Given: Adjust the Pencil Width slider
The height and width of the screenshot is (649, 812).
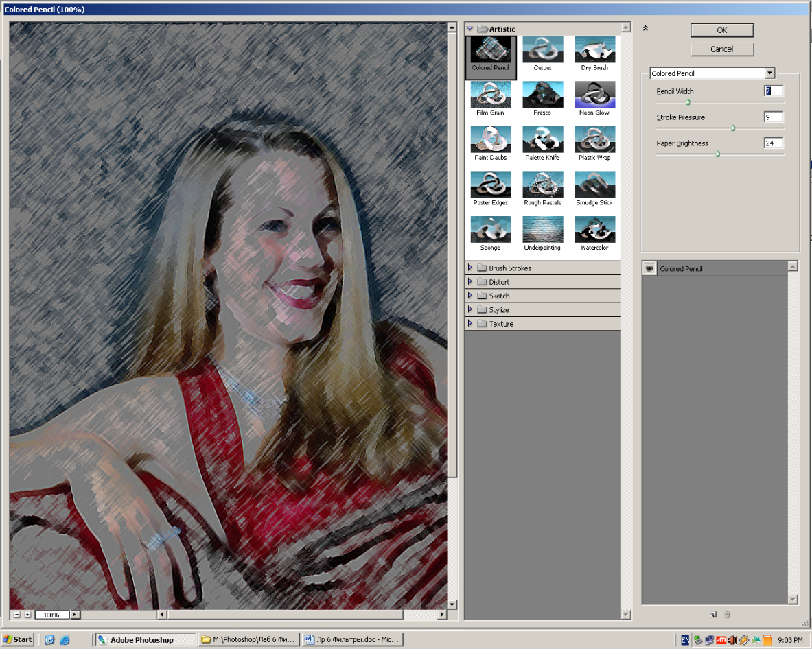Looking at the screenshot, I should pyautogui.click(x=688, y=102).
